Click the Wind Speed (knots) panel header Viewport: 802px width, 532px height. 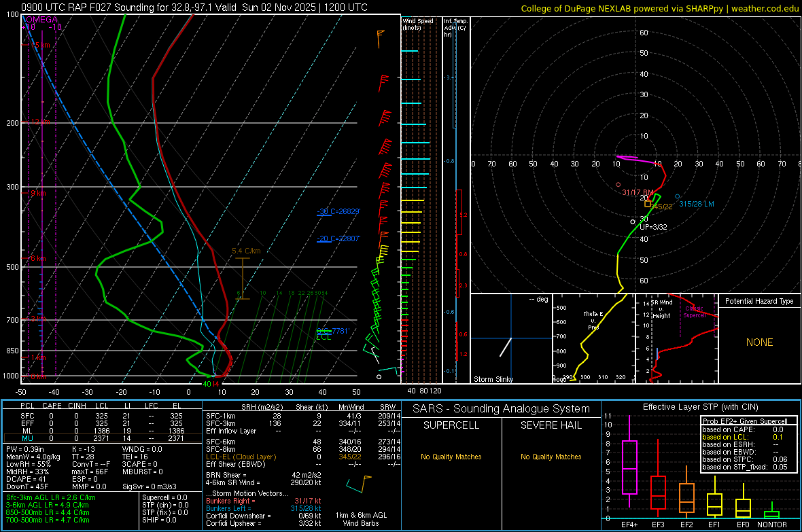pos(418,24)
